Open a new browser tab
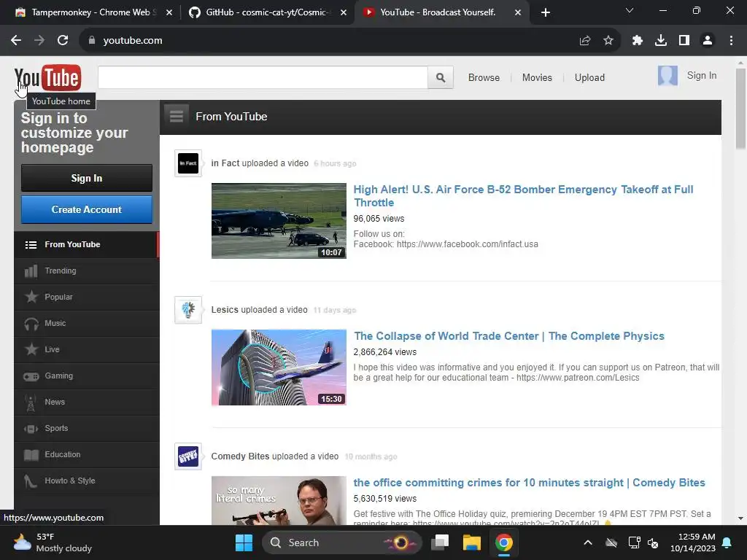The height and width of the screenshot is (560, 747). click(546, 13)
